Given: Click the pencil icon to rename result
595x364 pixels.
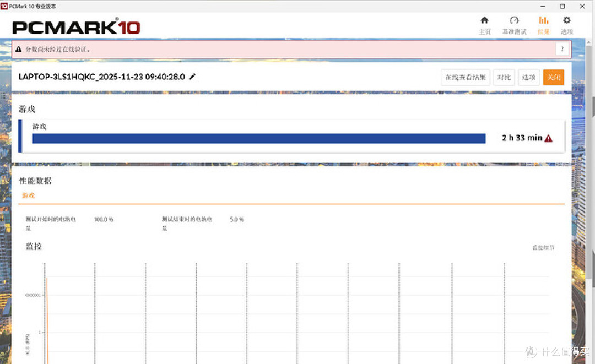Looking at the screenshot, I should coord(192,77).
